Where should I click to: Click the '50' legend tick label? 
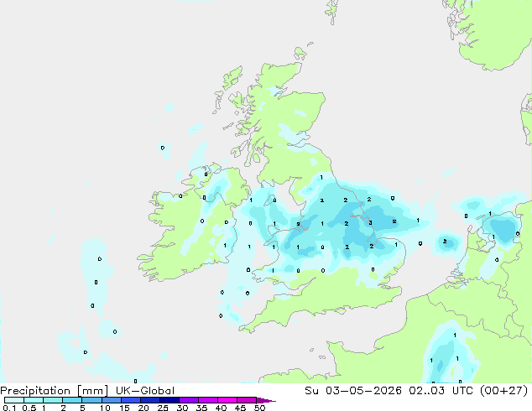[259, 408]
